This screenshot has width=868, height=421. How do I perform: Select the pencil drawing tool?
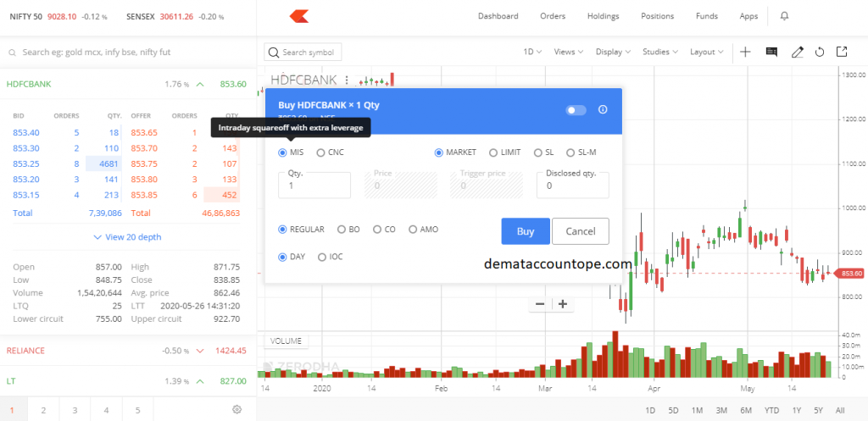click(x=797, y=52)
